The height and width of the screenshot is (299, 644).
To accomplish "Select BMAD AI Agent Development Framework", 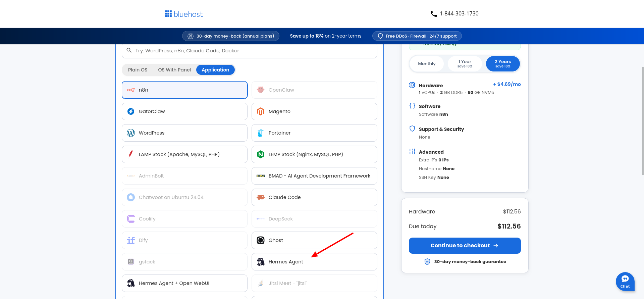I will (315, 176).
